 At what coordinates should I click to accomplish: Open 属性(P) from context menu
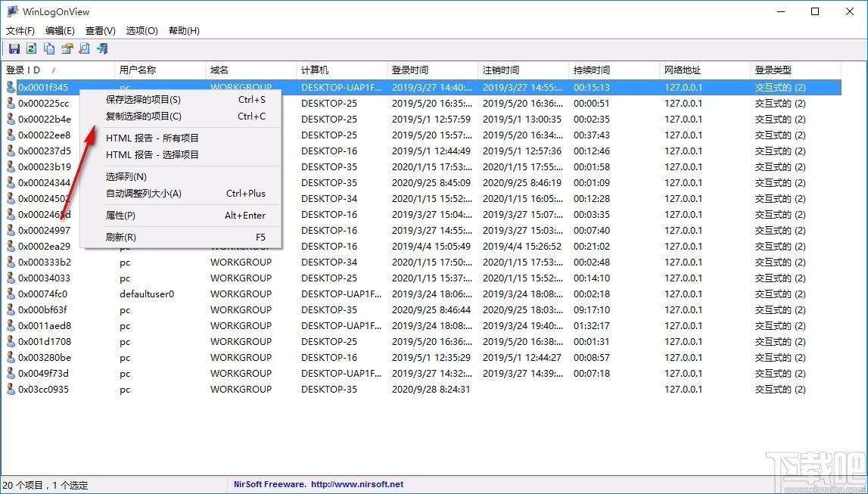tap(181, 216)
